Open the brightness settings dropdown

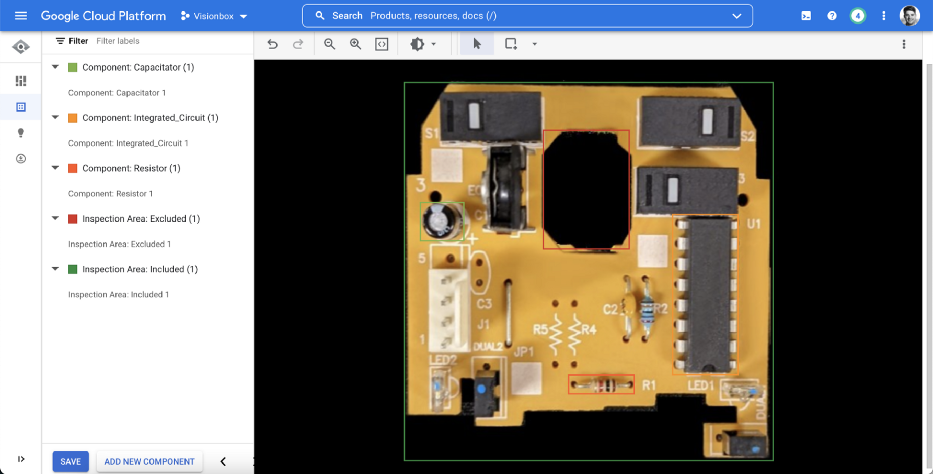(x=423, y=44)
